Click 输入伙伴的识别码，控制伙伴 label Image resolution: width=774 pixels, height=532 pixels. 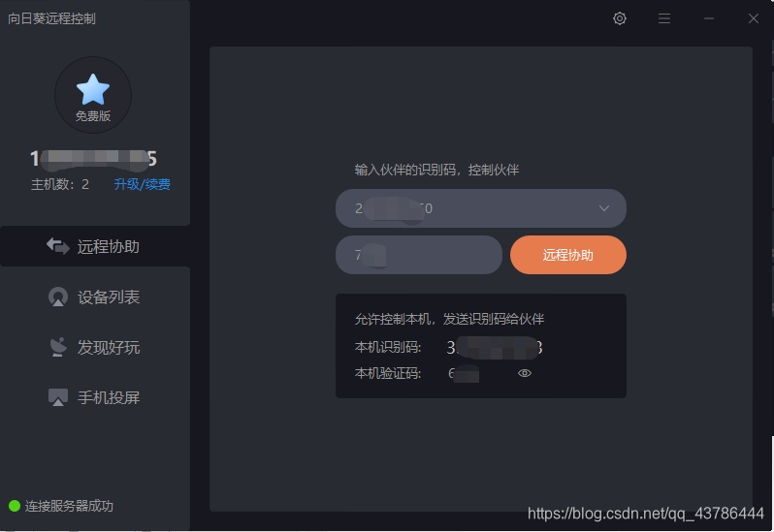[x=436, y=171]
